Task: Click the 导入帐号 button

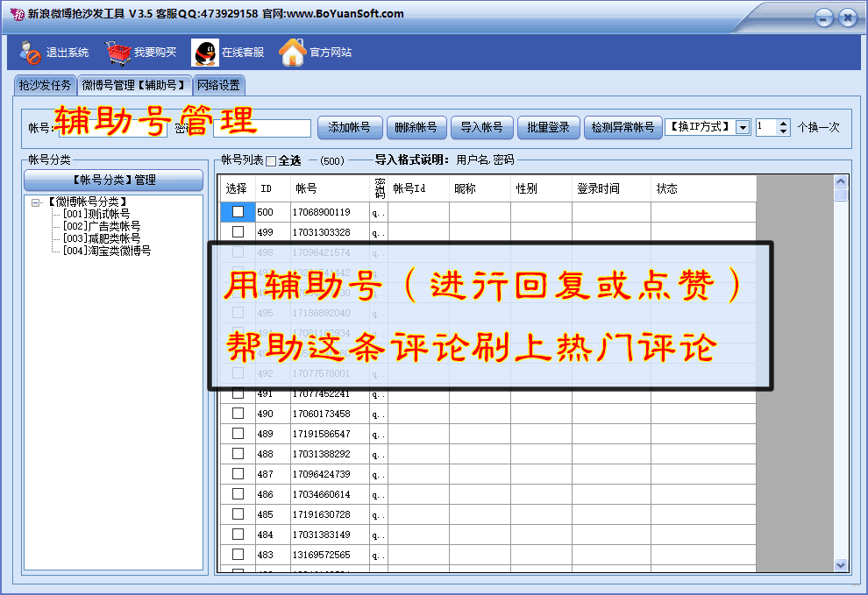Action: coord(482,127)
